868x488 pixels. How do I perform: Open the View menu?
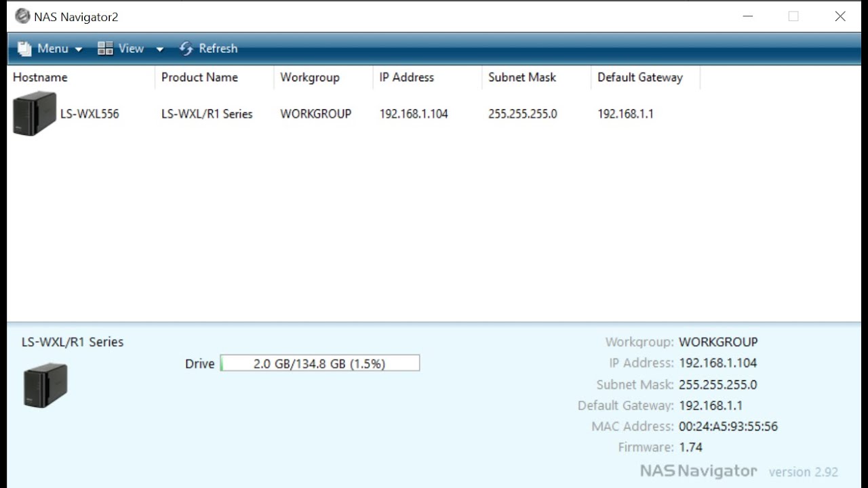(x=131, y=49)
